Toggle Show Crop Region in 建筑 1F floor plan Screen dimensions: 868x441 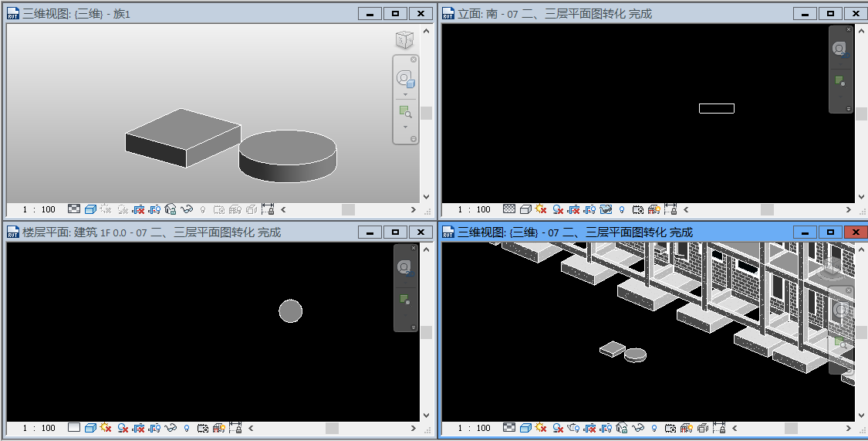pyautogui.click(x=154, y=428)
